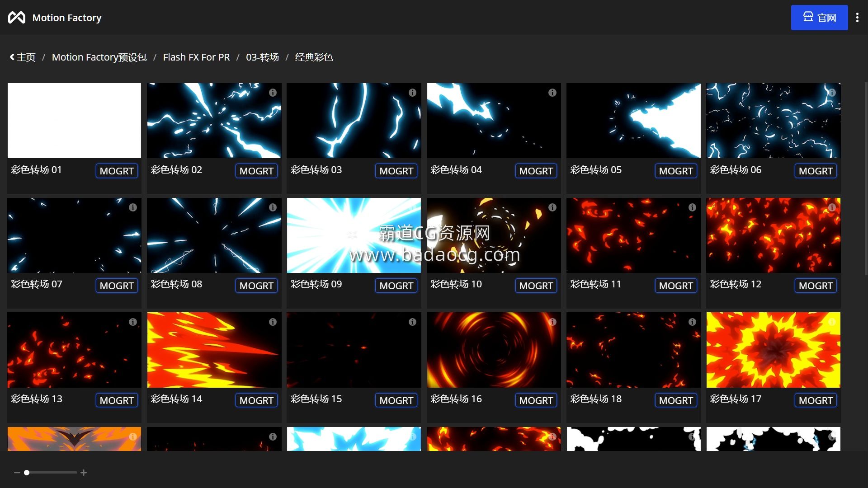Select the 彩色转场 05 preview thumbnail

coord(633,121)
